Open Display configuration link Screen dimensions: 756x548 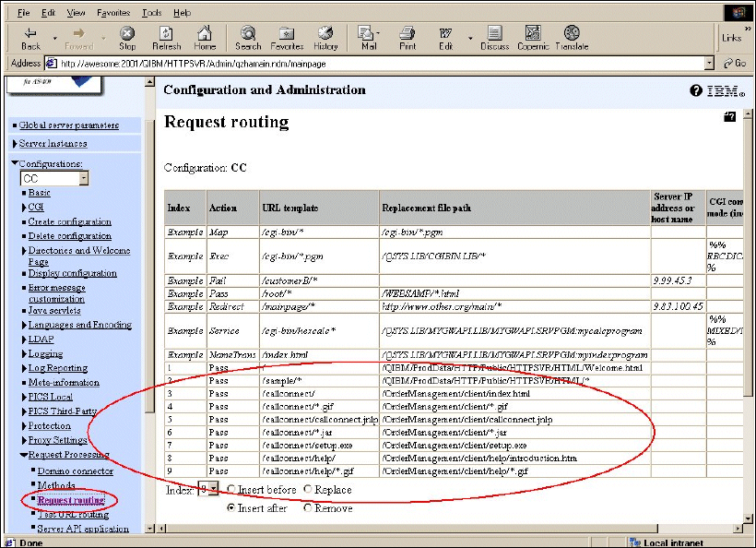(72, 273)
